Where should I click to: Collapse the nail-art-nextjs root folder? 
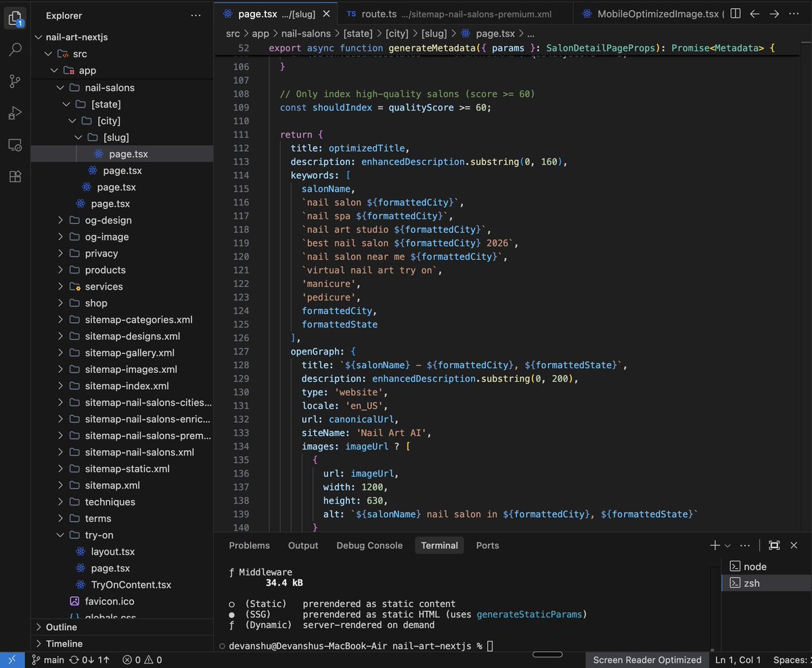(x=122, y=37)
